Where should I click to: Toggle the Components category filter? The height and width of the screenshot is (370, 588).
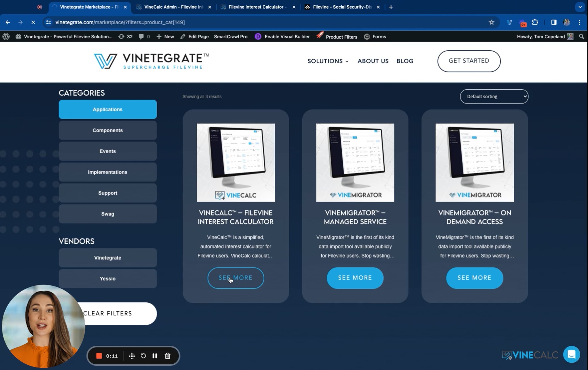coord(108,130)
